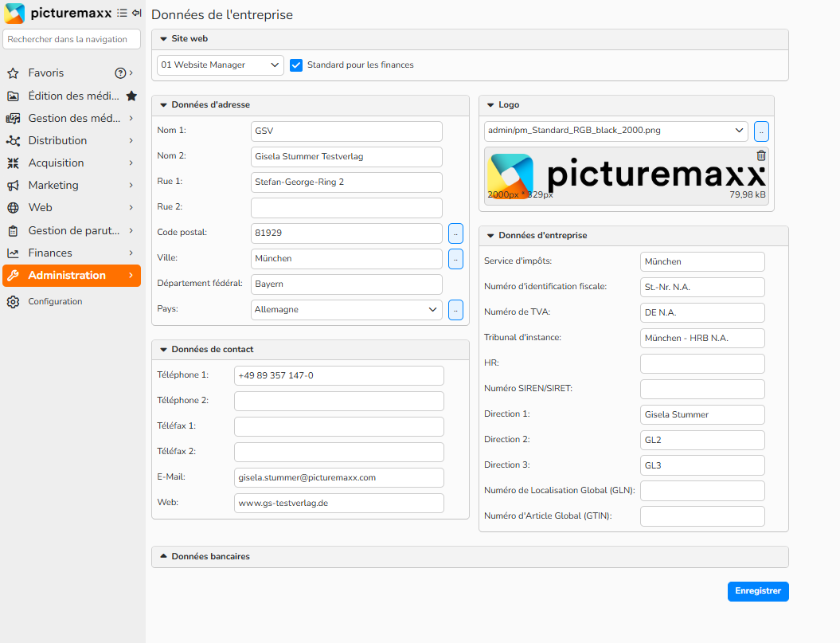
Task: Click the picturemaxx logo preview thumbnail
Action: [627, 176]
